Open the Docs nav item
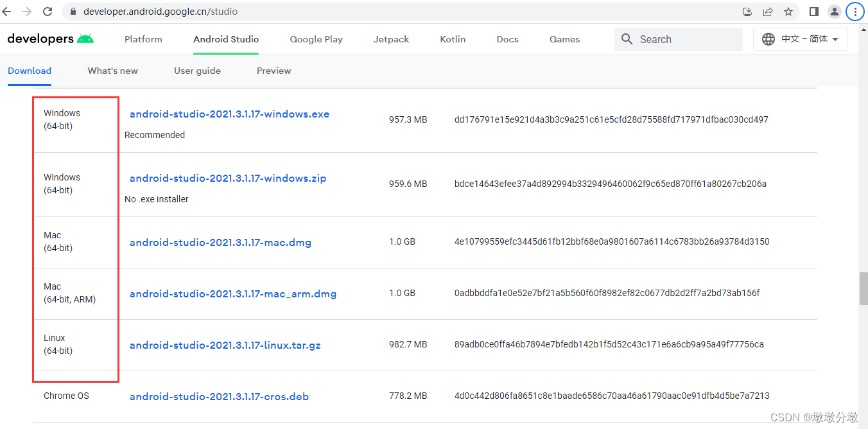The image size is (868, 429). point(507,39)
